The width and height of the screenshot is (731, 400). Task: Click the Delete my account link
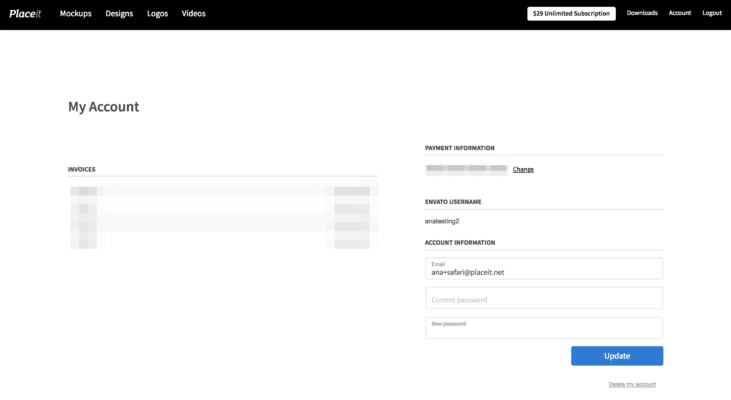point(632,384)
